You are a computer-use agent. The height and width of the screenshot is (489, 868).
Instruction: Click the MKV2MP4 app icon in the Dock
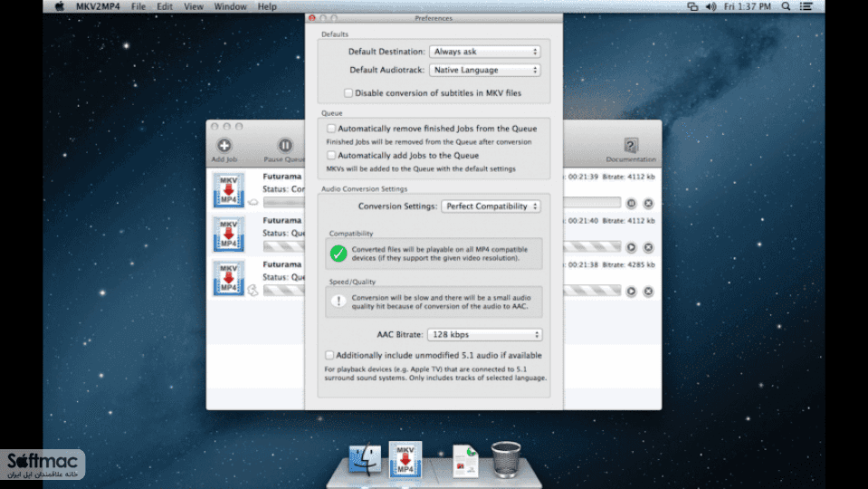pos(405,459)
